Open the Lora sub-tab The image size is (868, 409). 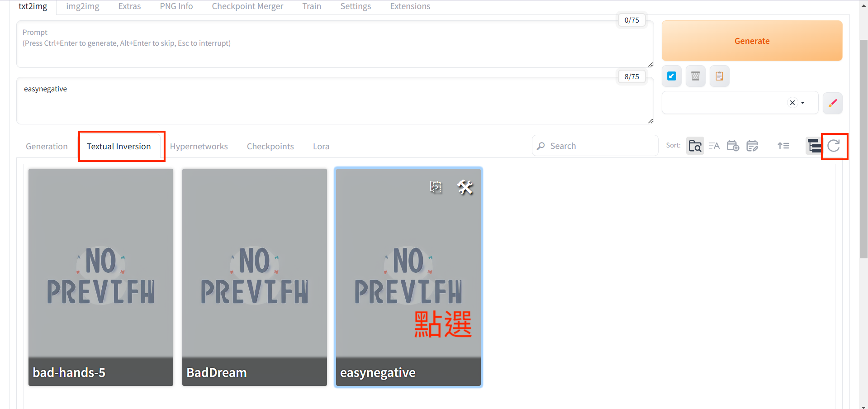click(x=321, y=146)
